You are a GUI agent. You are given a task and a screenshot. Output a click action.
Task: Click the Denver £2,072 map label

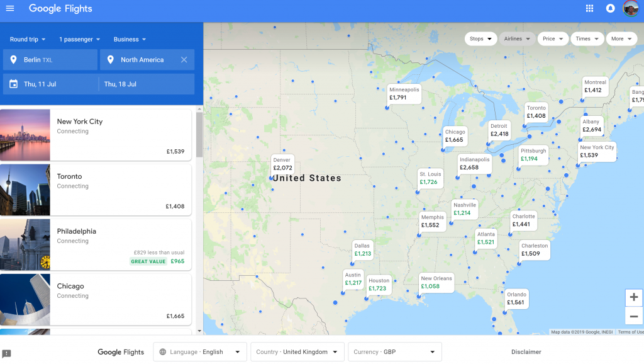pyautogui.click(x=282, y=164)
